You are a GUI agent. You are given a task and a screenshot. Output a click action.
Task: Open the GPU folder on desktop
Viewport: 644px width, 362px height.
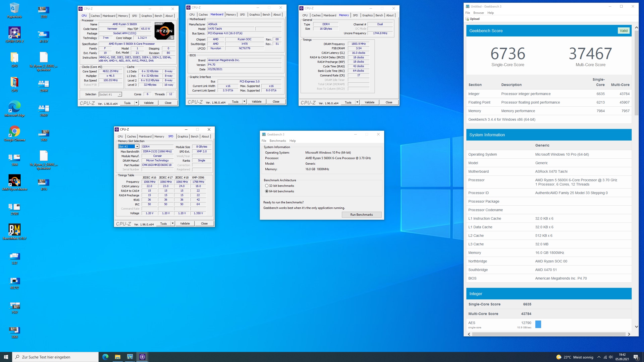(14, 59)
